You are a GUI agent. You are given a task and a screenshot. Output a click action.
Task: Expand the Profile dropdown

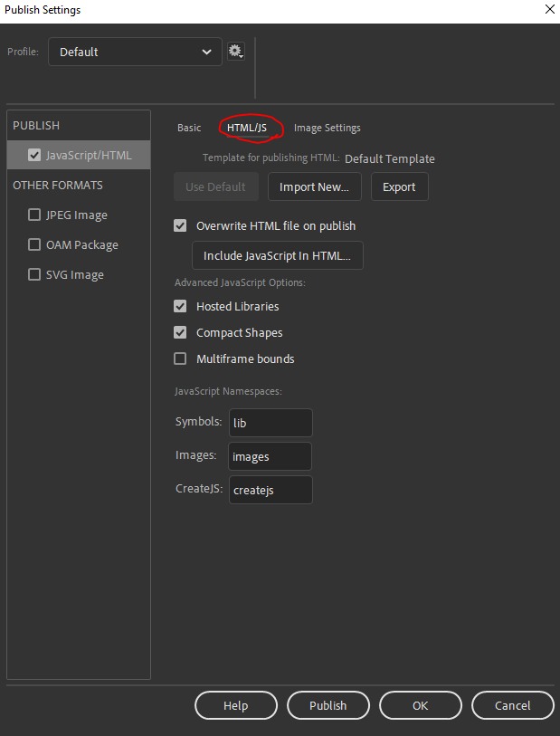point(135,52)
